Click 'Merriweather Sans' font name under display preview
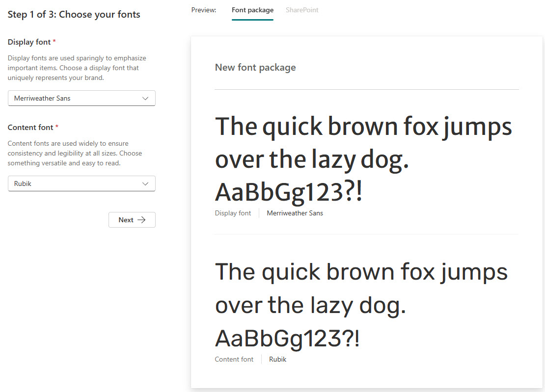Image resolution: width=545 pixels, height=392 pixels. click(295, 213)
